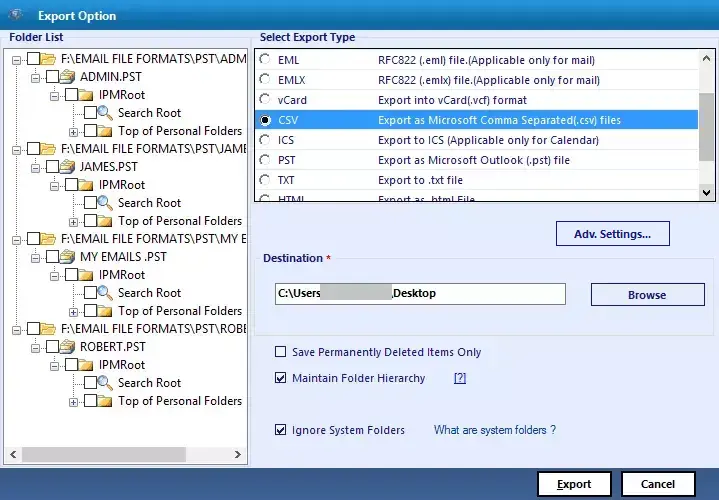Click the Search Root magnifier icon under ADMIN.PST
The image size is (719, 500).
105,113
